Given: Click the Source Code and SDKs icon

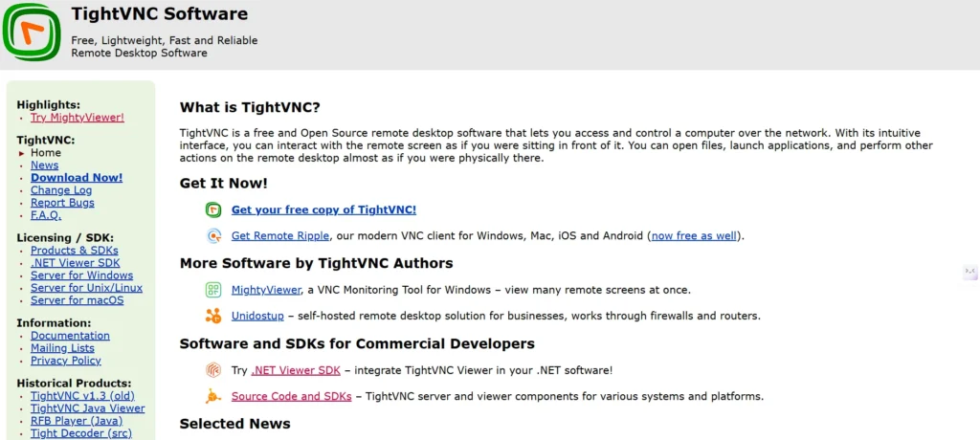Looking at the screenshot, I should 213,396.
